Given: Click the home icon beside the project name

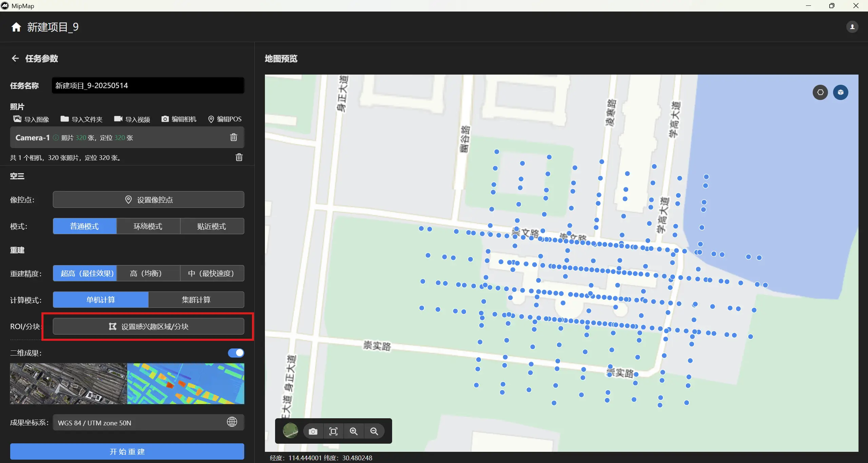Looking at the screenshot, I should coord(16,27).
